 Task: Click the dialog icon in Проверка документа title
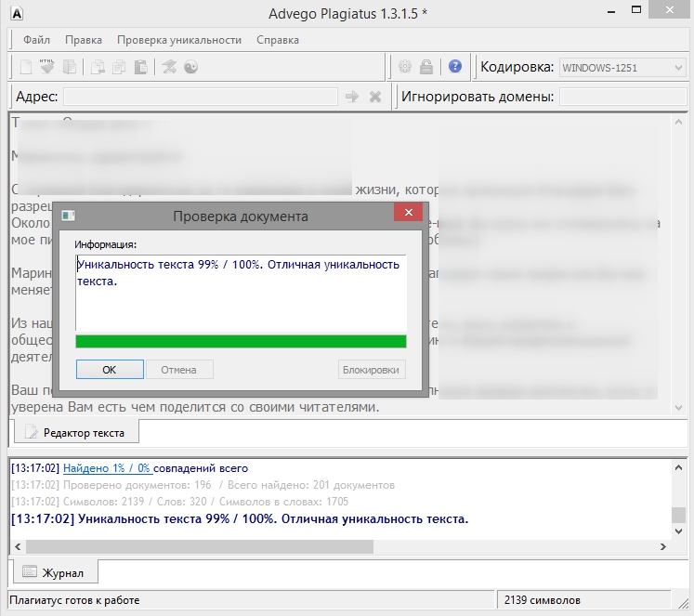point(68,216)
